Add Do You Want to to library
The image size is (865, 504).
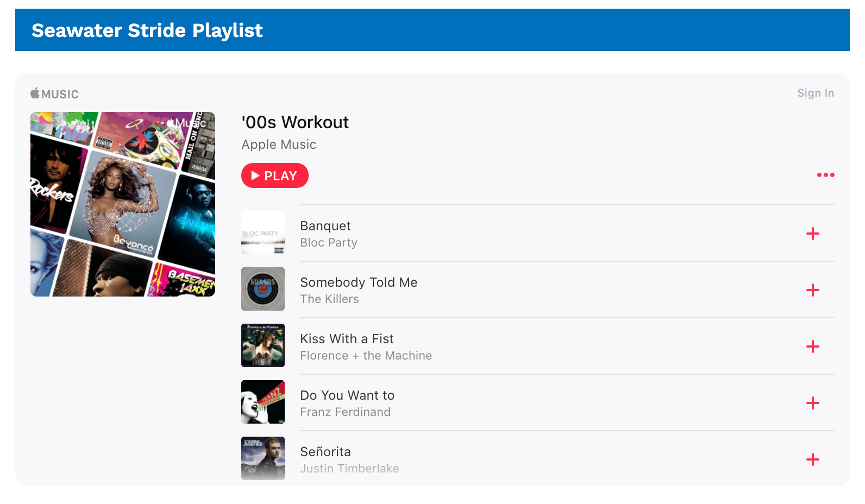tap(812, 403)
